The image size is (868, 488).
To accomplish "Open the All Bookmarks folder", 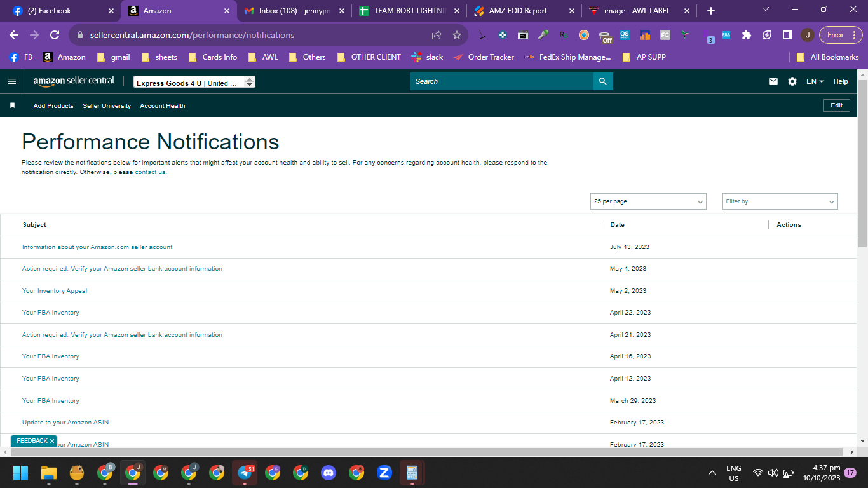I will point(827,57).
